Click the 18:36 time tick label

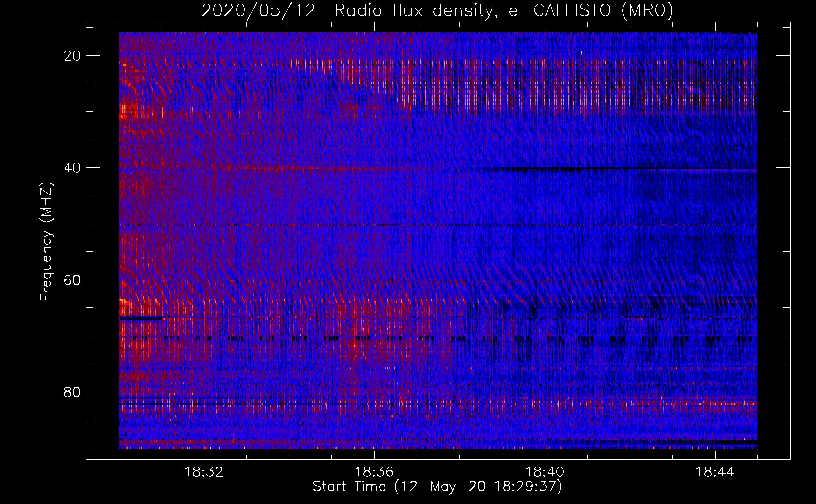[374, 472]
